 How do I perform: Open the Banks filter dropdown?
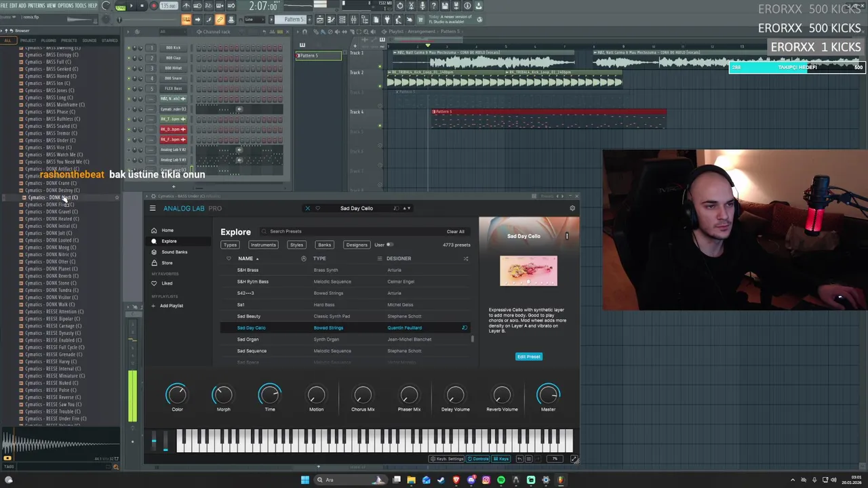pos(325,245)
